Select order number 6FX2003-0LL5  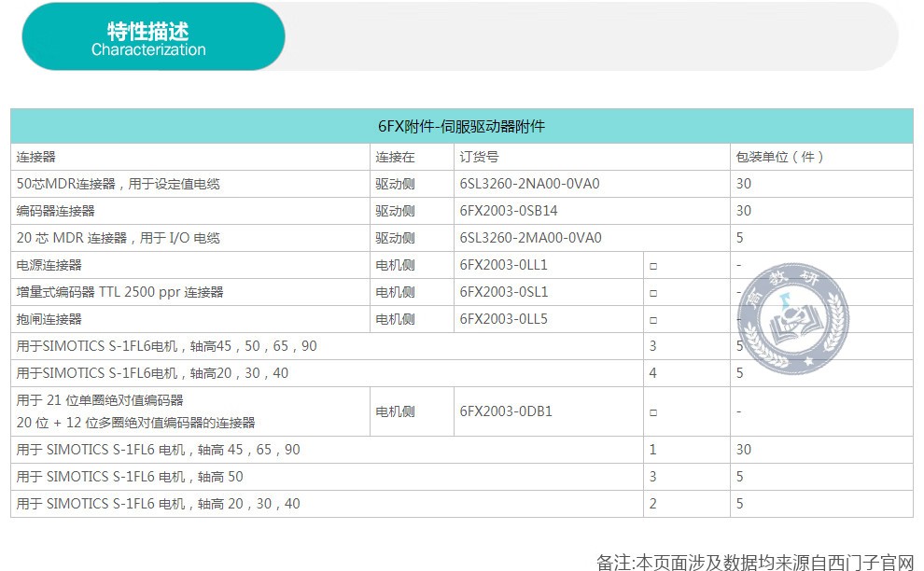pyautogui.click(x=503, y=319)
